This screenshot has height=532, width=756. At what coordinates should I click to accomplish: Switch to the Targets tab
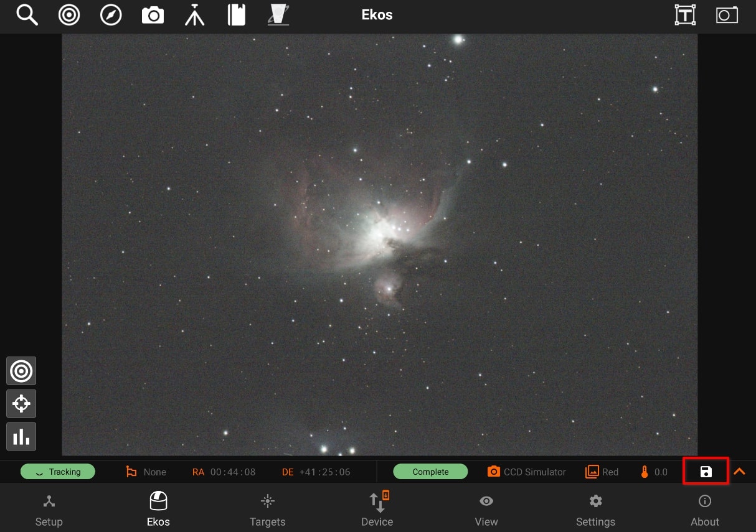click(x=268, y=511)
